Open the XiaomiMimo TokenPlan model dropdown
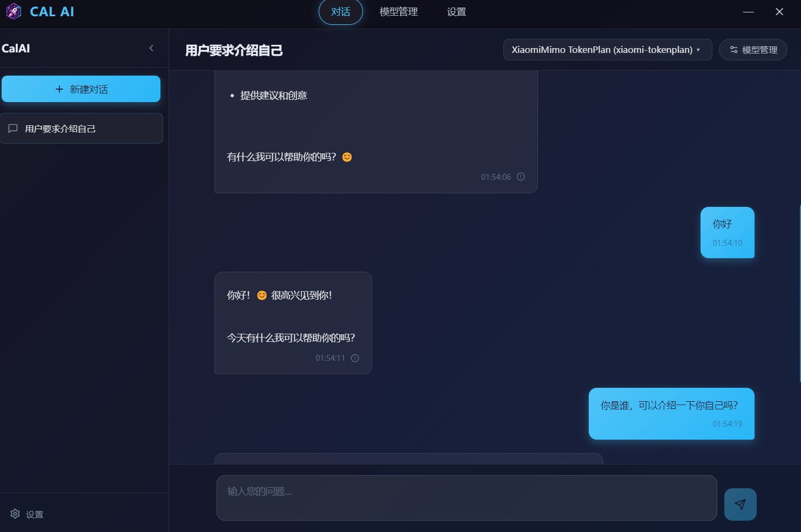 pos(608,50)
